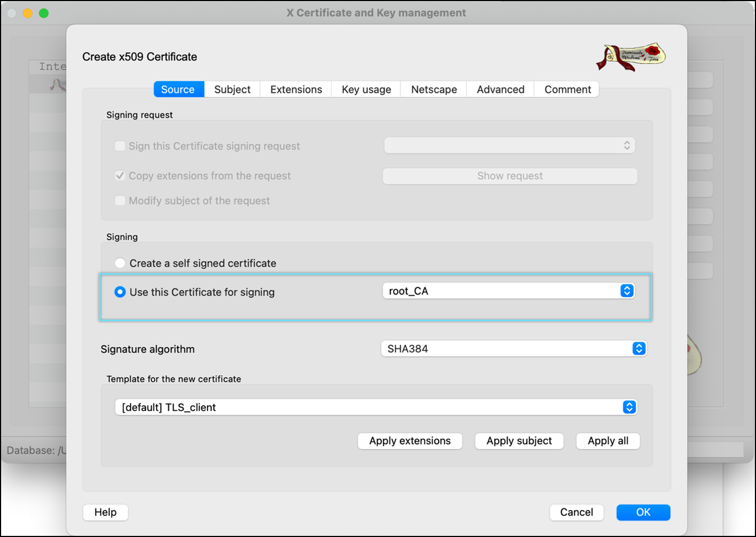This screenshot has height=537, width=756.
Task: Click the green macOS fullscreen button
Action: click(44, 13)
